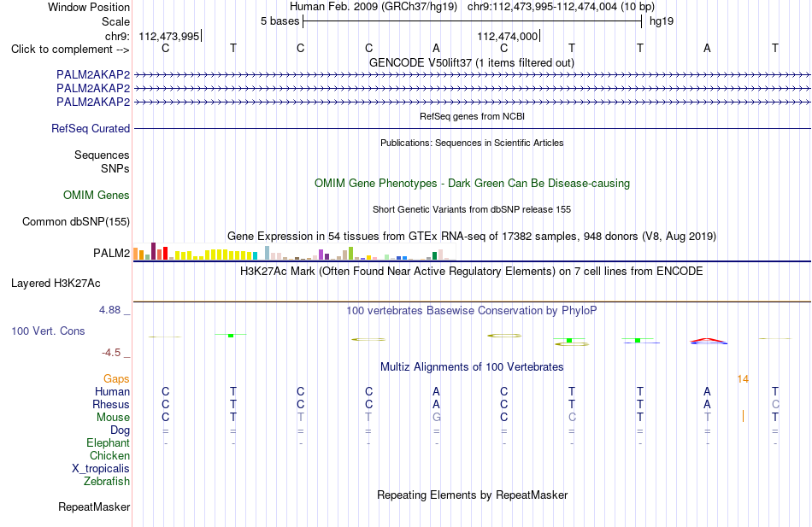Screen dimensions: 812x527
Task: Click the orange insertion mark in Mouse row
Action: (743, 416)
